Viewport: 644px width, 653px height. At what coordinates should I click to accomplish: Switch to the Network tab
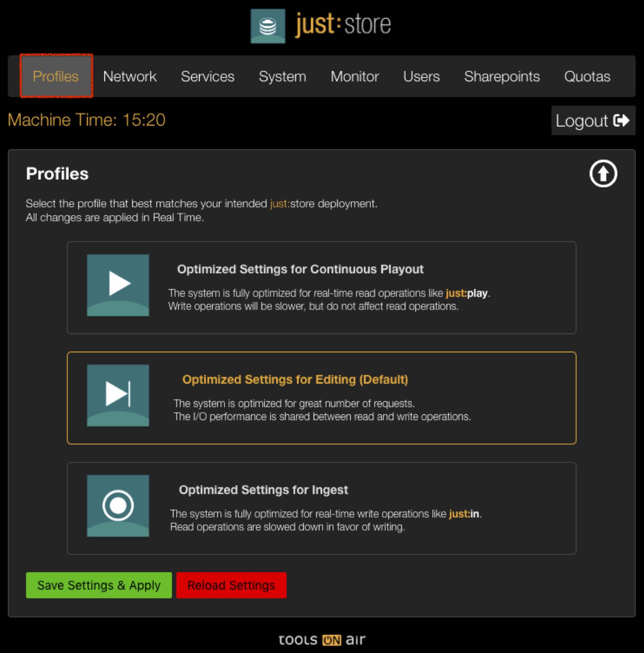(130, 76)
